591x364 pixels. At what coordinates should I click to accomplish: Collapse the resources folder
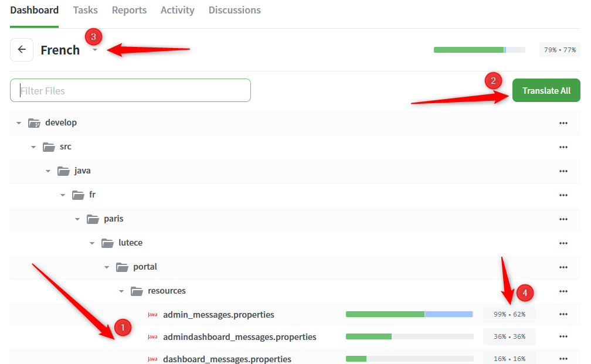(121, 290)
